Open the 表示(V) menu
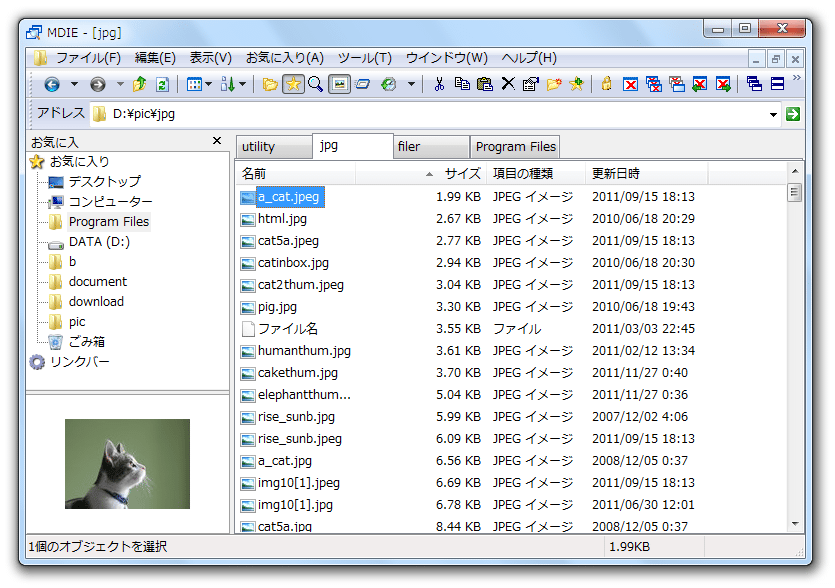The width and height of the screenshot is (835, 588). [211, 58]
